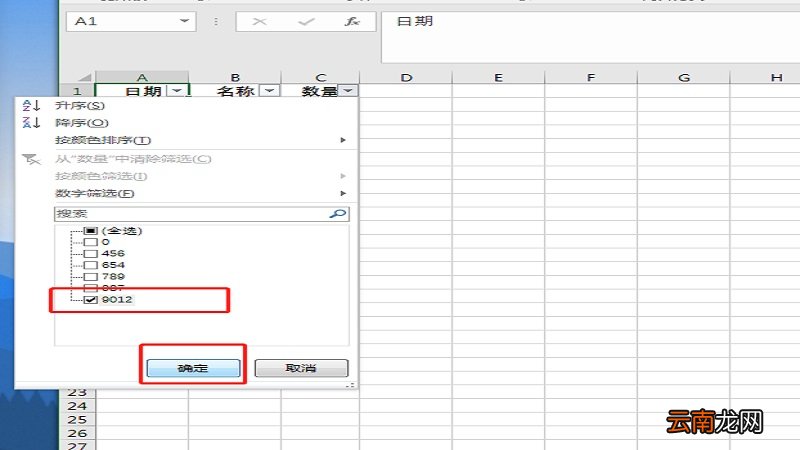800x450 pixels.
Task: Click the search magnifier icon in filter box
Action: point(338,214)
